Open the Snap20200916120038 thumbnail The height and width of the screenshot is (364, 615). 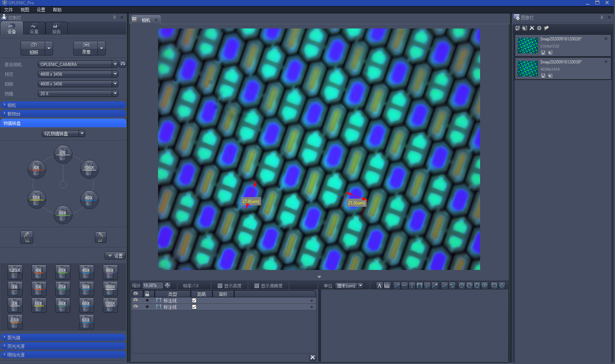527,68
